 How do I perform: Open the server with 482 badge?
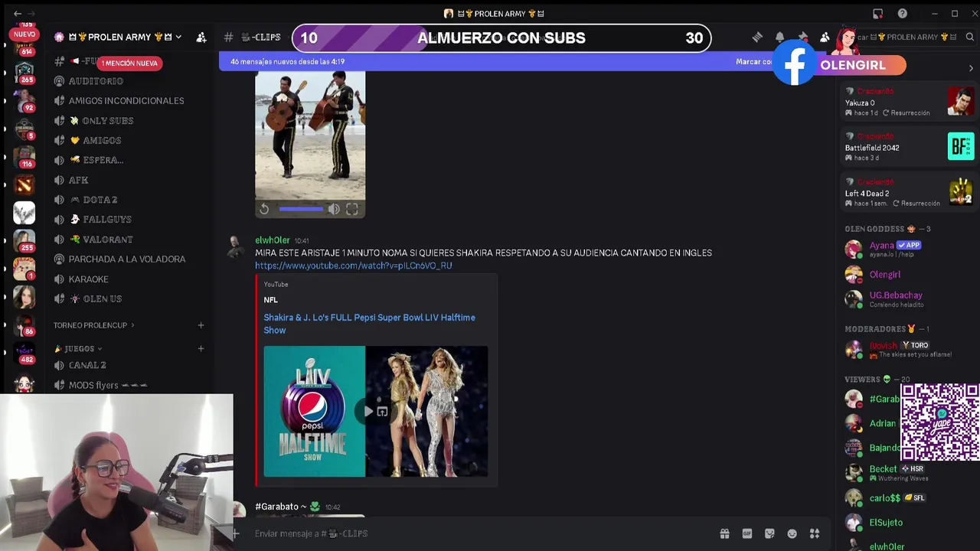pos(24,352)
